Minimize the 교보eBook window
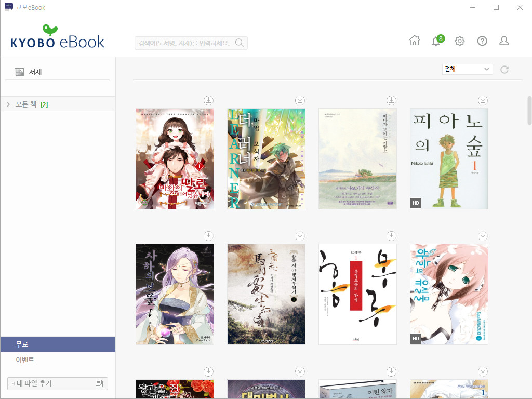This screenshot has height=399, width=532. (x=473, y=7)
